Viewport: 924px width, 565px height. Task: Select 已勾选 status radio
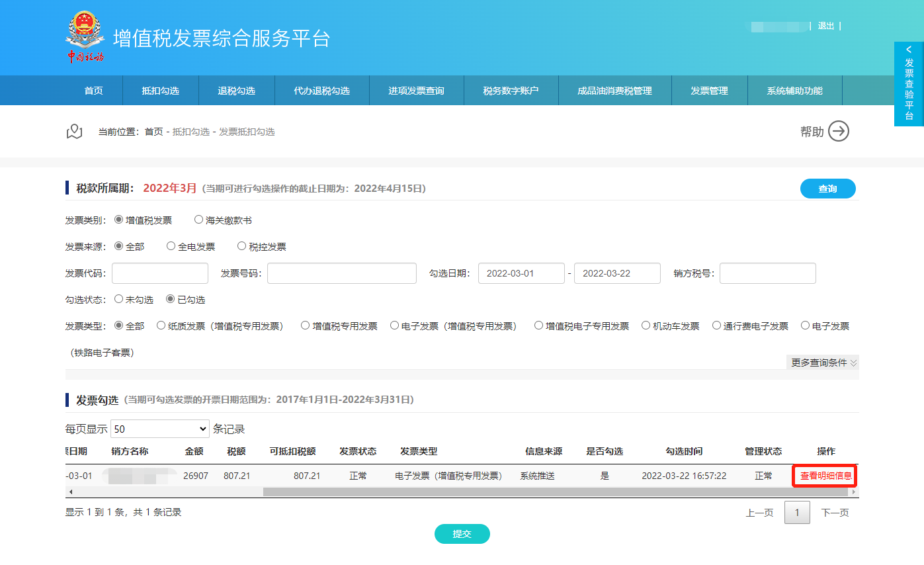[x=171, y=299]
